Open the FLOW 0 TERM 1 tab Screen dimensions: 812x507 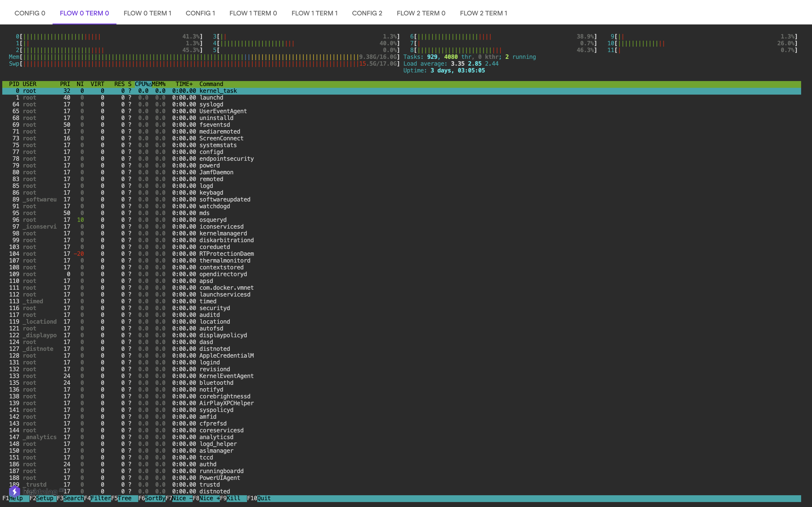tap(147, 13)
